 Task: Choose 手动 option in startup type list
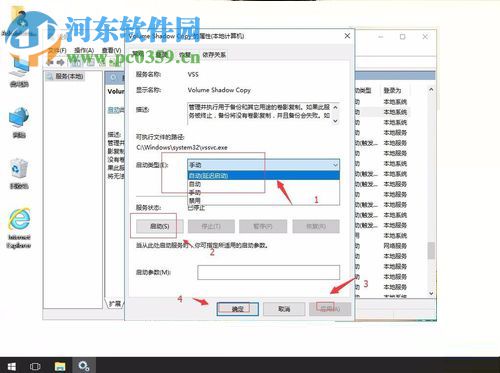[x=263, y=192]
